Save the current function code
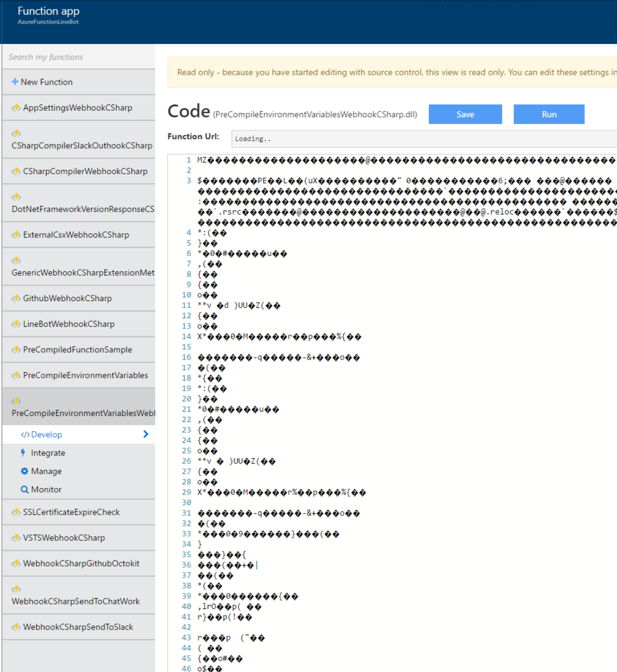This screenshot has height=672, width=617. [465, 114]
